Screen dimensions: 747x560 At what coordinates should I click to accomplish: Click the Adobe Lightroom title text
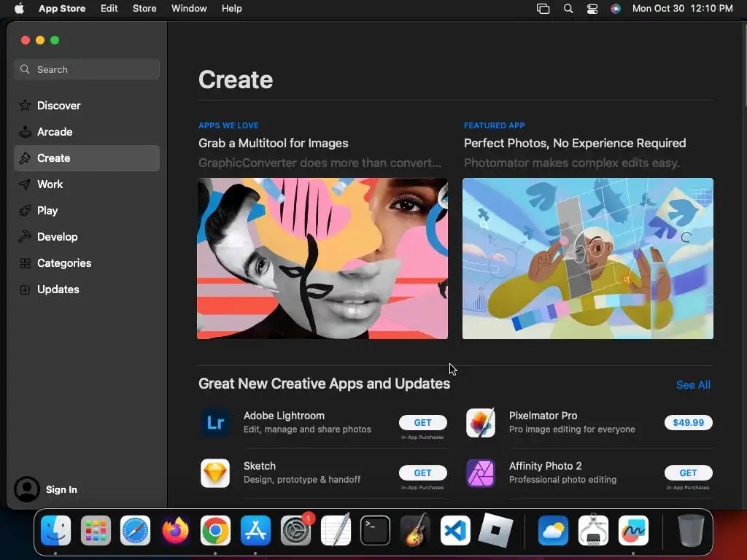(284, 416)
